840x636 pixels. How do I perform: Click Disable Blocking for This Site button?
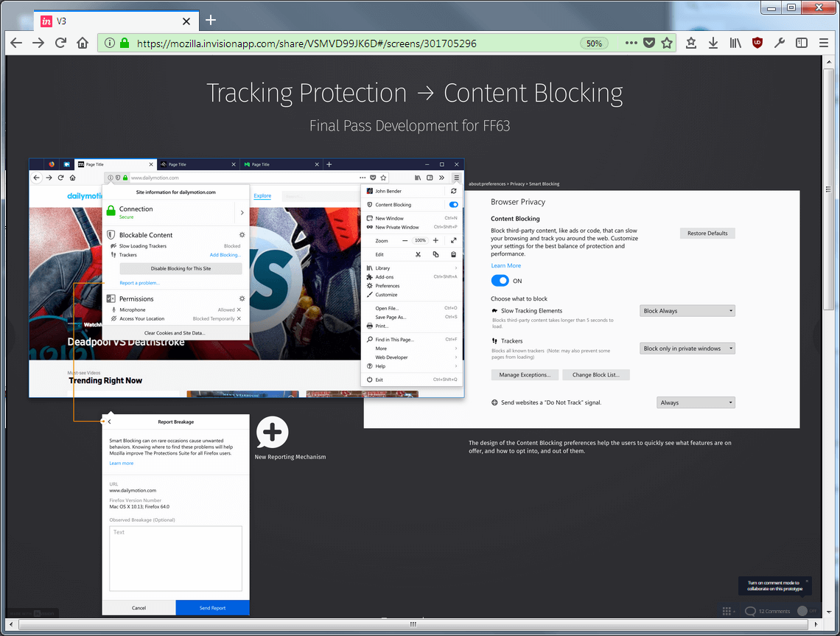click(181, 268)
